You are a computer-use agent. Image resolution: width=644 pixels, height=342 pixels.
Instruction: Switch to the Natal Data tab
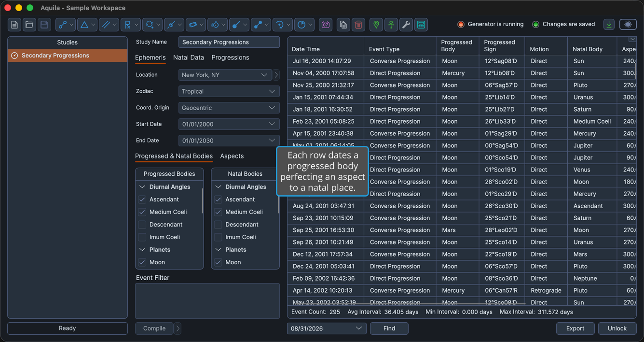click(188, 57)
